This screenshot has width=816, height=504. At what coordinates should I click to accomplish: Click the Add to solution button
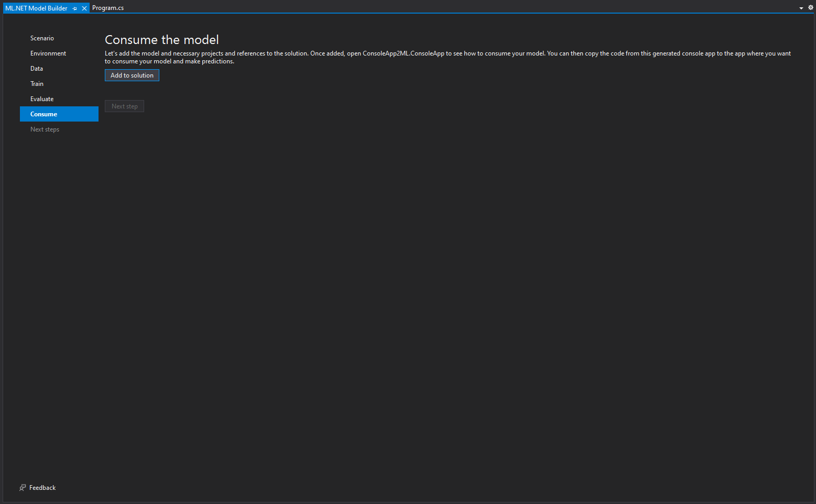[132, 75]
